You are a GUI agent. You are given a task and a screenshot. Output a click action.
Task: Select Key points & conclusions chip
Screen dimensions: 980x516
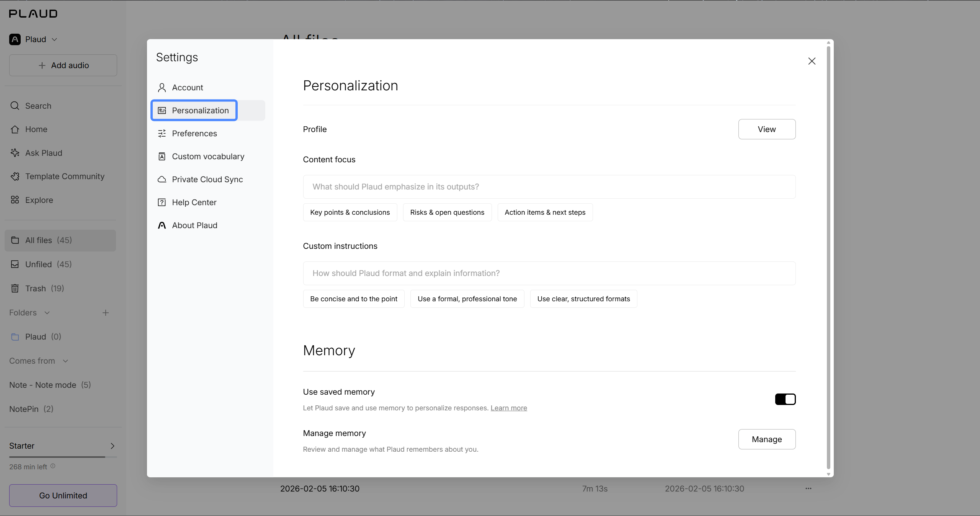click(350, 212)
